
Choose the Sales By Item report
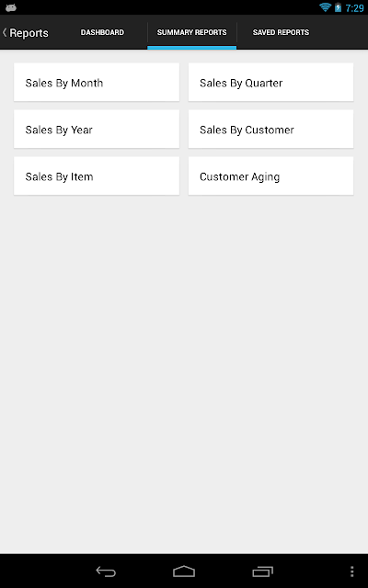(x=97, y=176)
